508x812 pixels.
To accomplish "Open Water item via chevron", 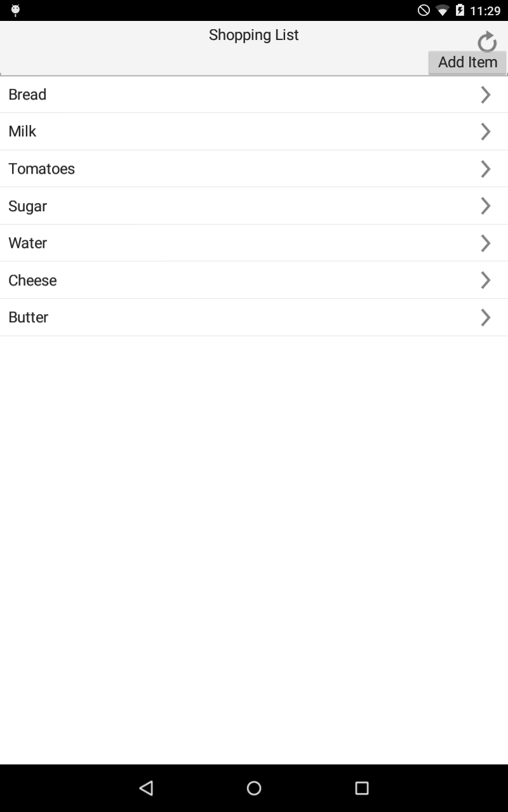I will pos(486,243).
